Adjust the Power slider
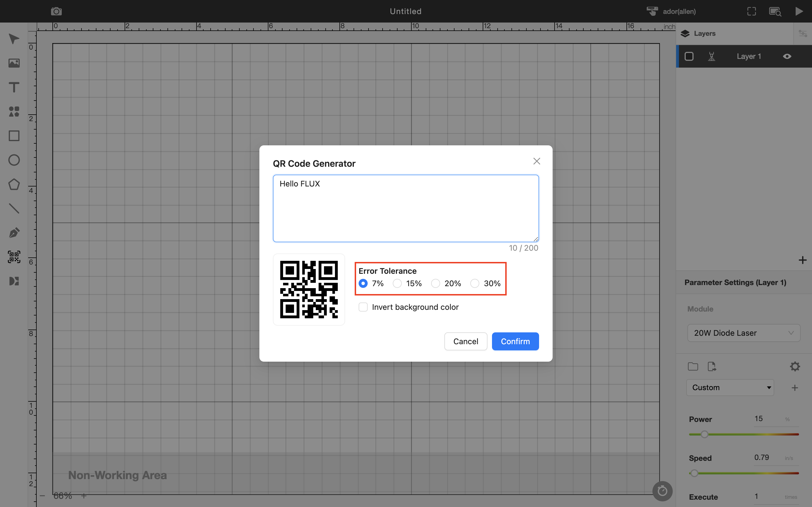The width and height of the screenshot is (812, 507). [705, 434]
